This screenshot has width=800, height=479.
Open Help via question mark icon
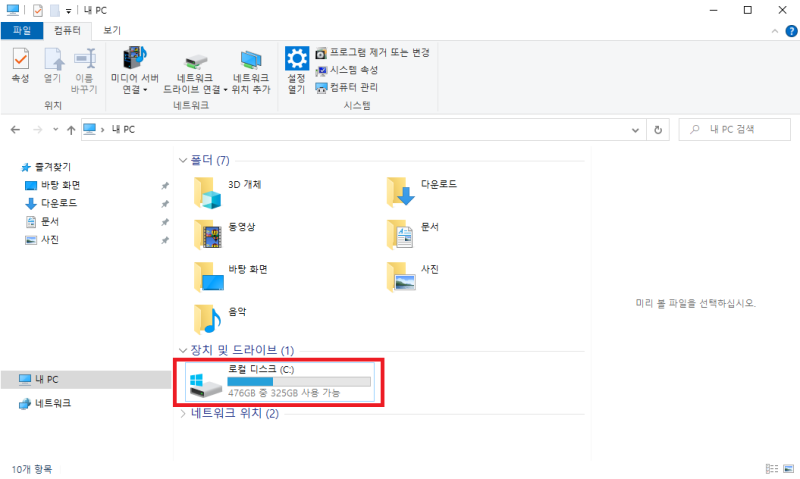[x=791, y=31]
